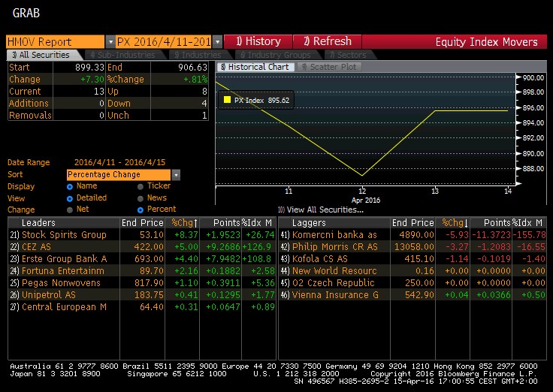Select the Percent change radio button
This screenshot has height=392, width=553.
coord(141,210)
